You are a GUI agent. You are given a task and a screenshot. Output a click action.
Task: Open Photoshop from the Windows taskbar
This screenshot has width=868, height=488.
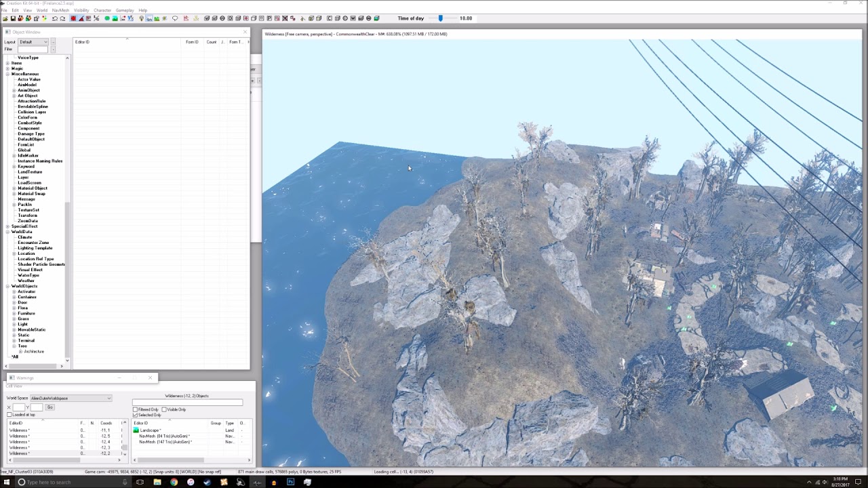click(x=290, y=482)
